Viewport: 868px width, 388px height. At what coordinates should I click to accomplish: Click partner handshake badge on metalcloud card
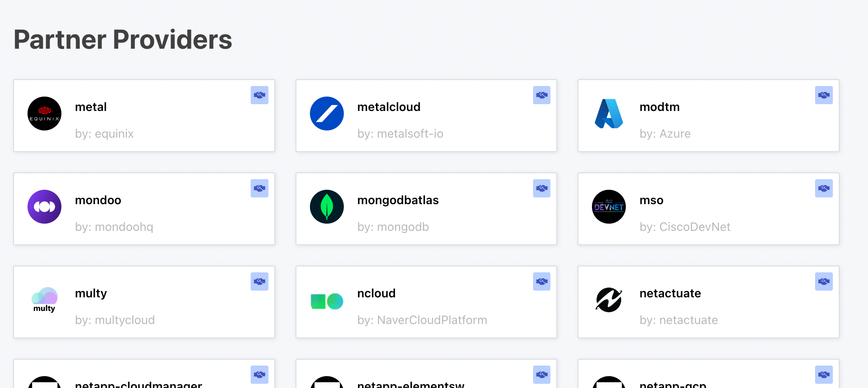542,95
